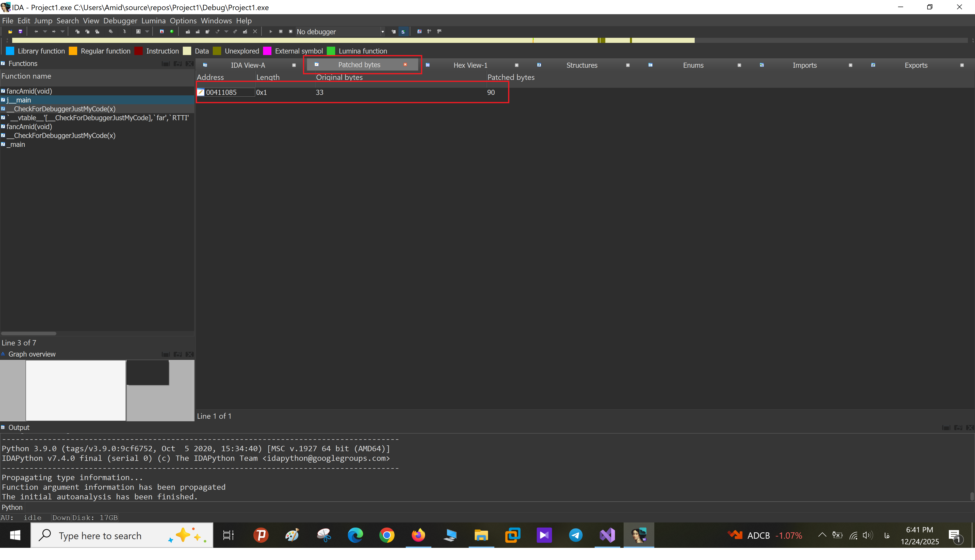Click the green circle toolbar icon
975x560 pixels.
pyautogui.click(x=172, y=31)
